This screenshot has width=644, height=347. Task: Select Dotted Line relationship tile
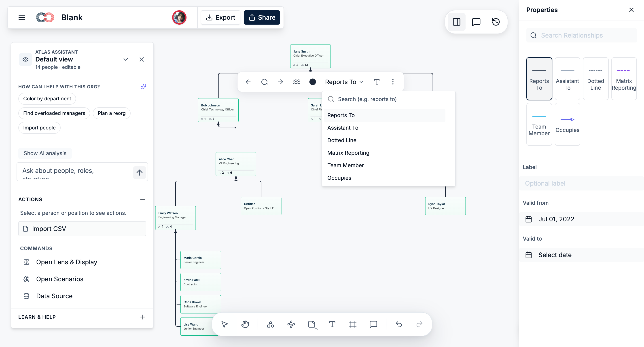595,79
